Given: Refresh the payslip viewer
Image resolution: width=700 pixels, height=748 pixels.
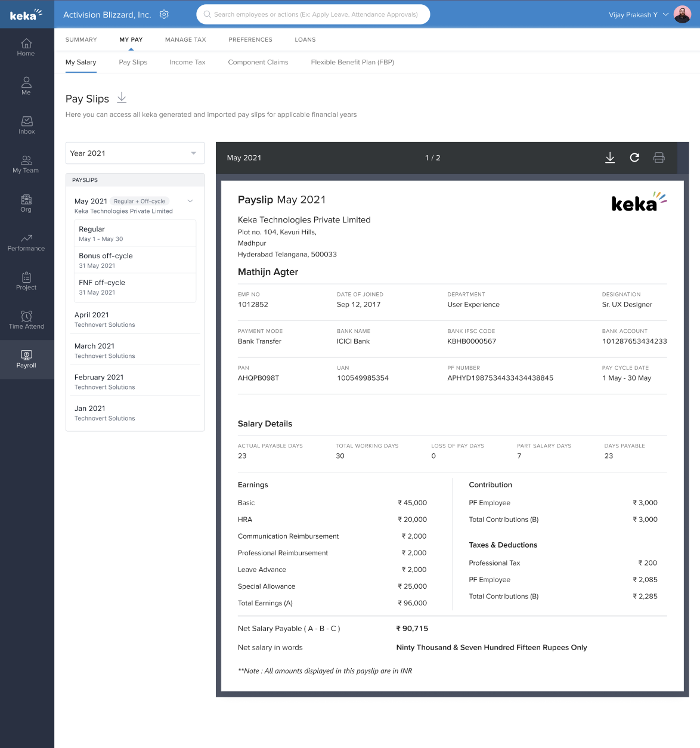Looking at the screenshot, I should (x=634, y=157).
